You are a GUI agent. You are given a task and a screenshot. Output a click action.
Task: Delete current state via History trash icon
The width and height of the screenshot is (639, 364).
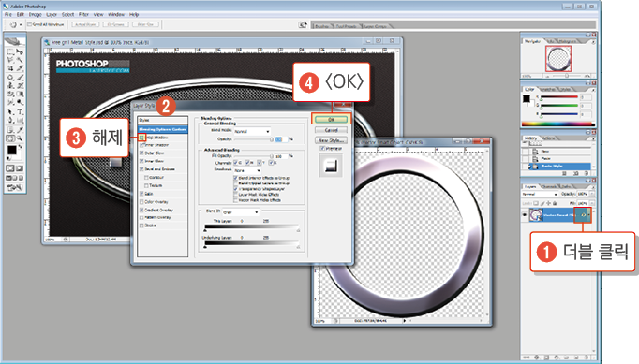[586, 173]
